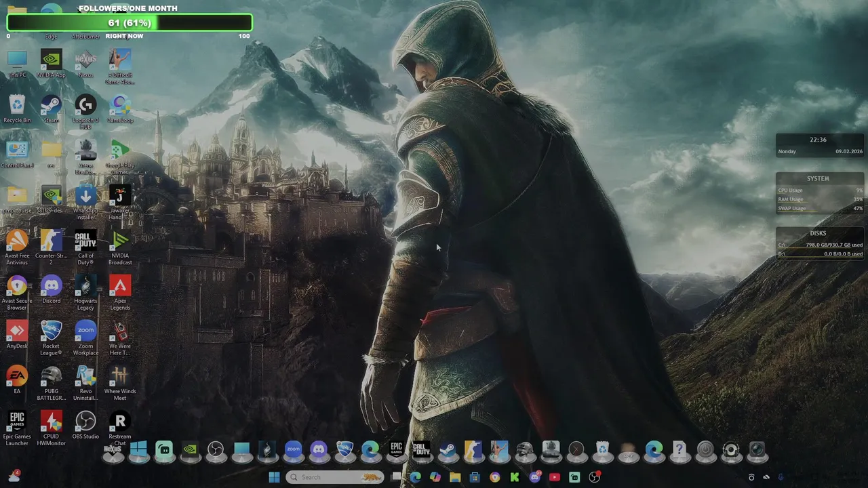The width and height of the screenshot is (868, 488).
Task: Select the Hogwarts Legacy desktop shortcut
Action: [85, 293]
